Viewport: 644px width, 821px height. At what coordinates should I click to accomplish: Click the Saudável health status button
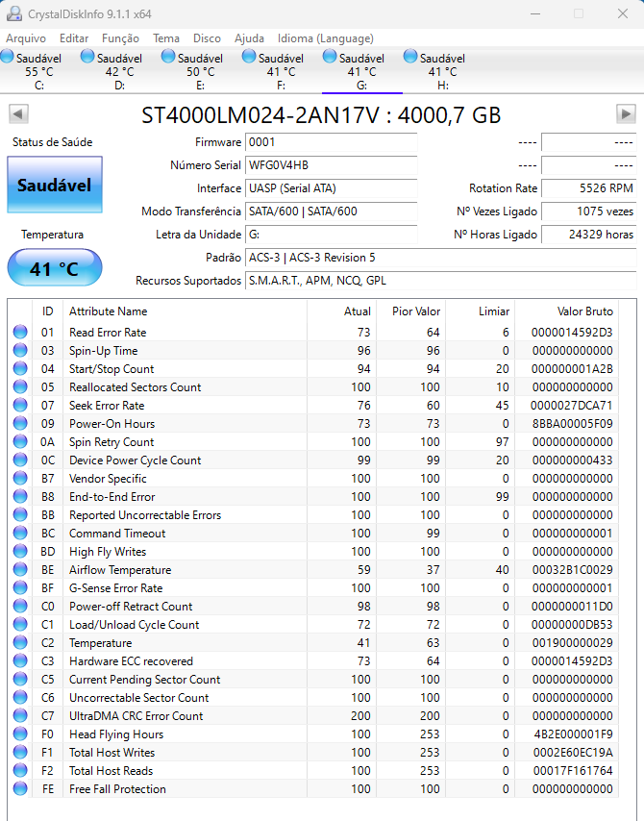55,185
